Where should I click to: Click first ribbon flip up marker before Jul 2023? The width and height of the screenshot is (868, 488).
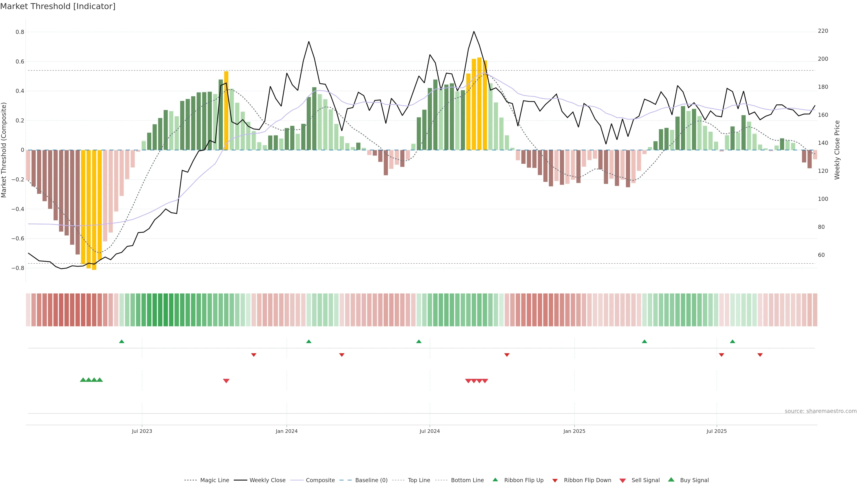pos(122,342)
